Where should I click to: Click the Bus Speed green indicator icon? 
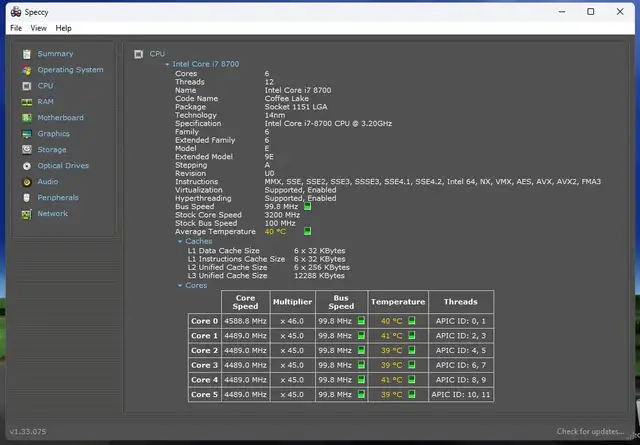[308, 206]
